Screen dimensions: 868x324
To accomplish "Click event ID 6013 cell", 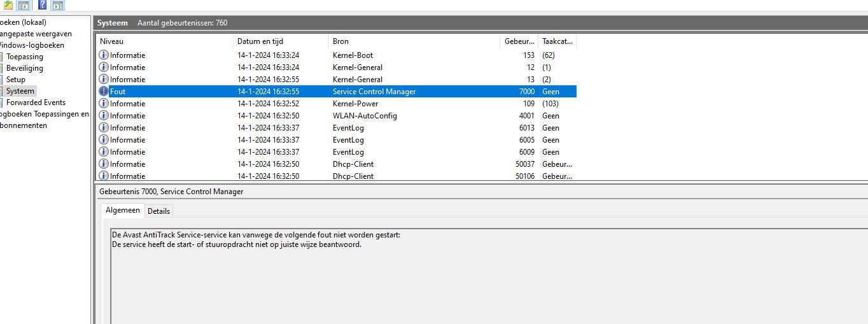I will [527, 128].
